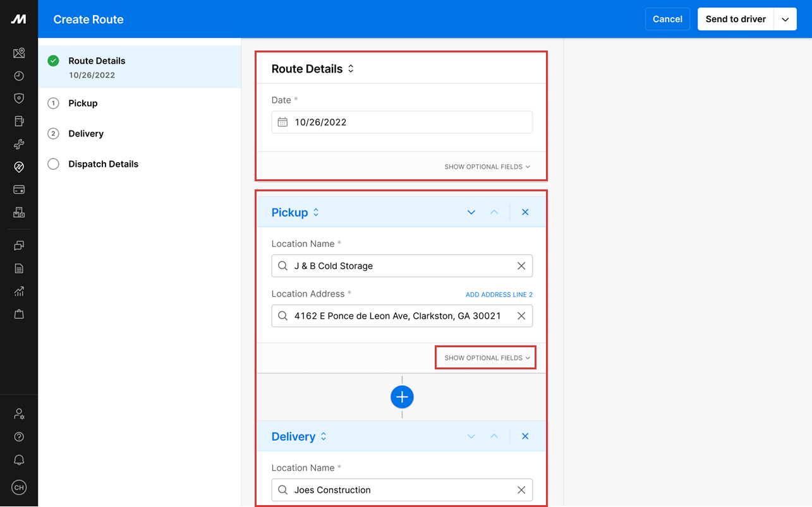The height and width of the screenshot is (507, 812).
Task: Open the chat messages icon in sidebar
Action: click(19, 246)
